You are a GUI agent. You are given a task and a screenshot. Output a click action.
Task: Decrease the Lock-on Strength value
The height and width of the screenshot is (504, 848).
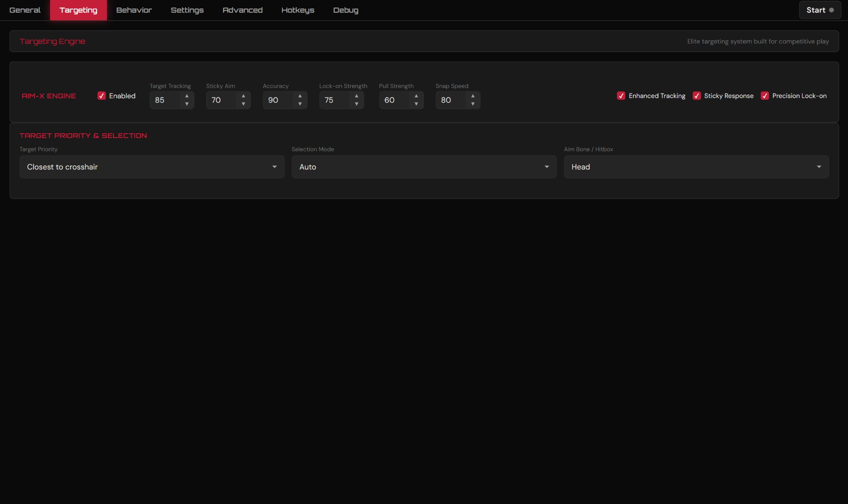click(356, 105)
